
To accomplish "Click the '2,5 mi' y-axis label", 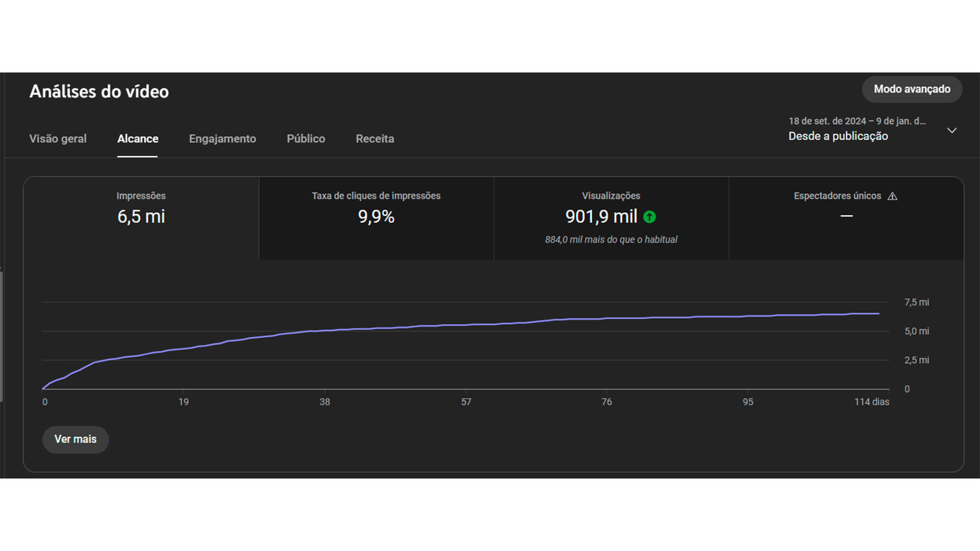I will coord(917,360).
